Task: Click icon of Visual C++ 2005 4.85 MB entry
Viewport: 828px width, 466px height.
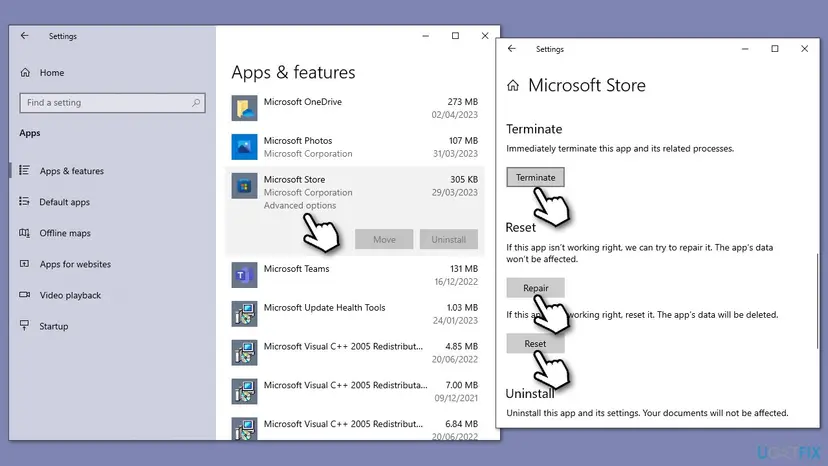Action: (x=244, y=352)
